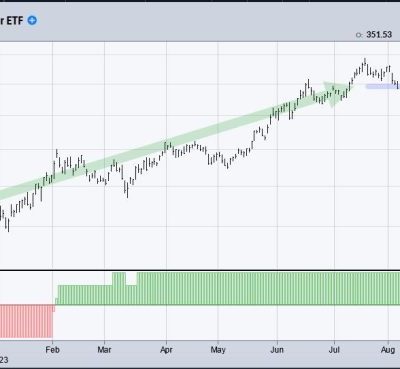400x369 pixels.
Task: Click the highest price bar in mid-July
Action: point(365,62)
